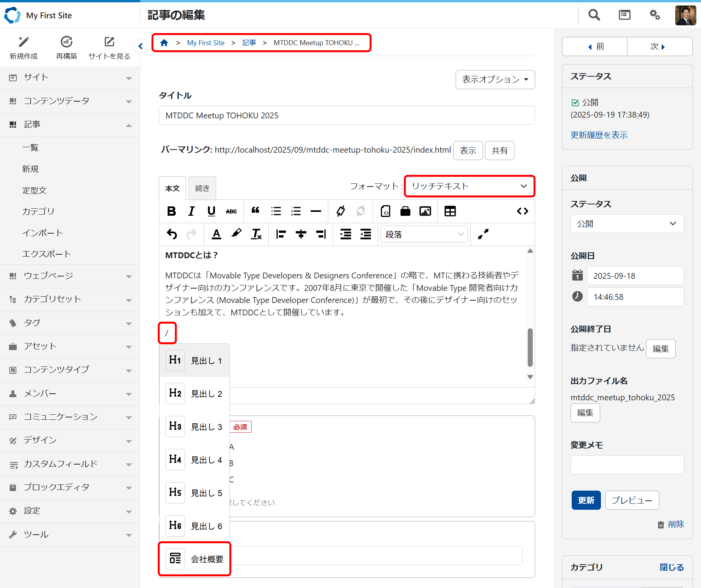
Task: Expand the コンテンツデータ sidebar section
Action: coord(70,101)
